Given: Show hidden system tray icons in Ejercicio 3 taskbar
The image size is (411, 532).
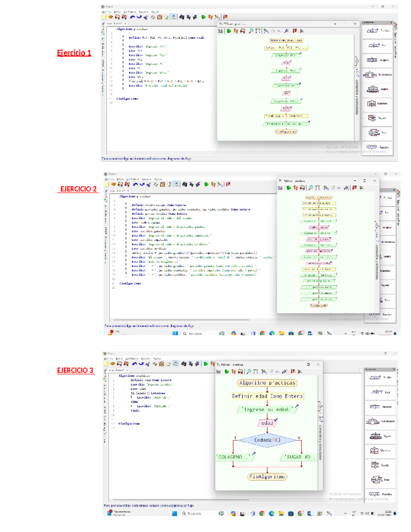Looking at the screenshot, I should coord(345,513).
